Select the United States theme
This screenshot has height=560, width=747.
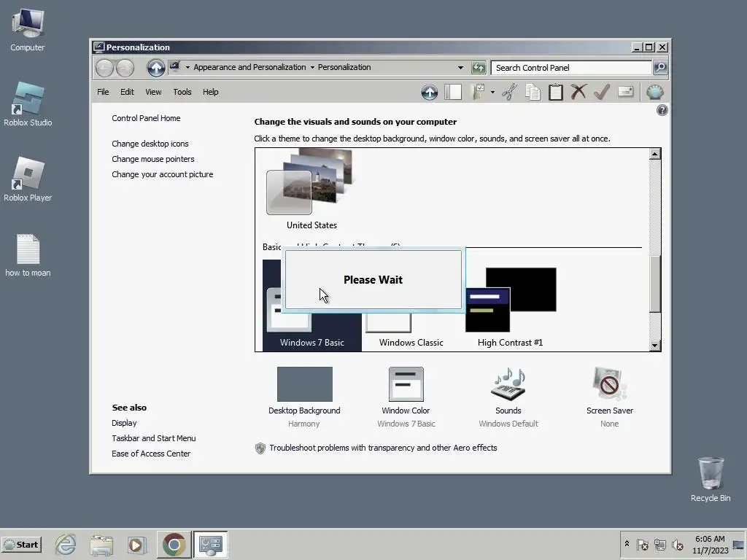click(311, 190)
